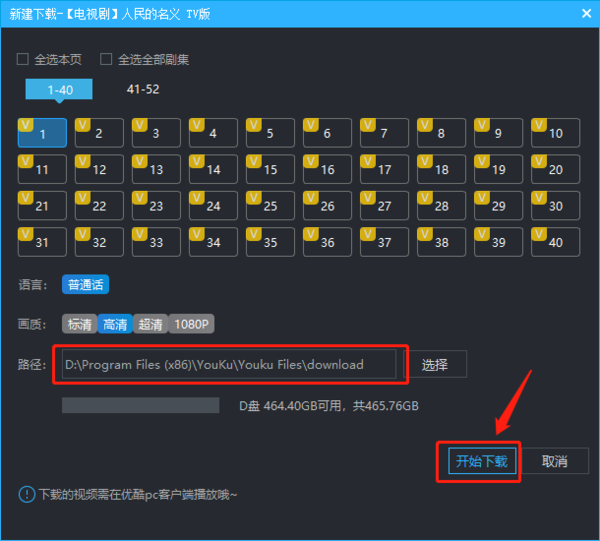Select episode 9
The height and width of the screenshot is (541, 600).
[498, 133]
